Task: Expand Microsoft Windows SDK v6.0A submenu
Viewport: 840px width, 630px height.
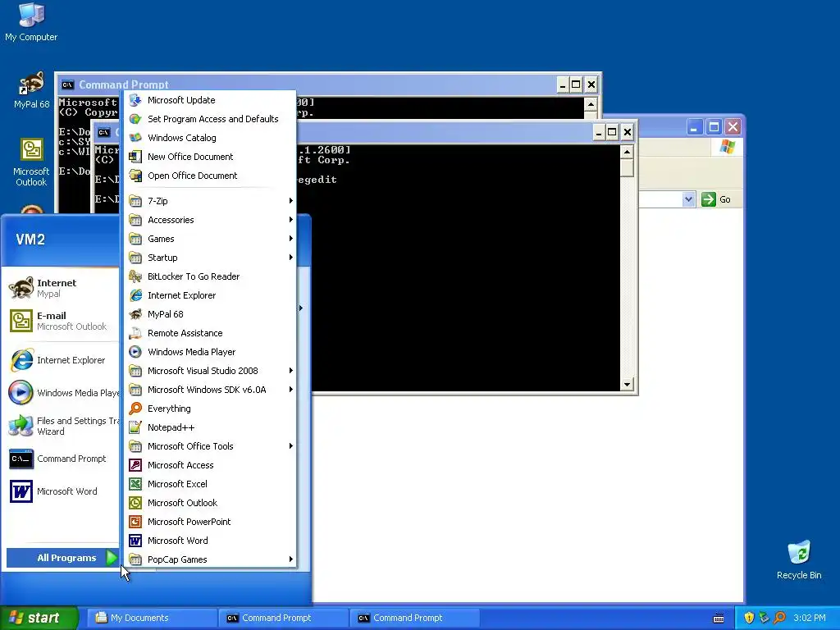Action: tap(210, 390)
